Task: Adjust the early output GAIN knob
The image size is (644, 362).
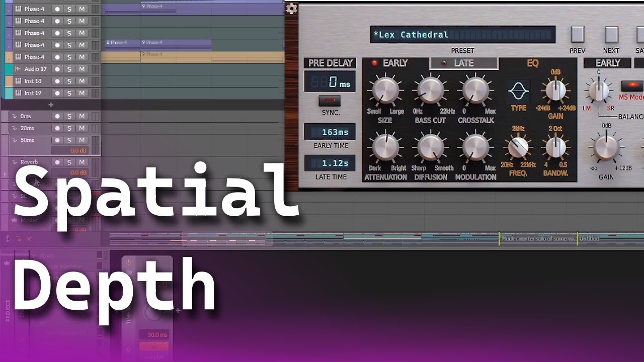Action: [x=606, y=148]
